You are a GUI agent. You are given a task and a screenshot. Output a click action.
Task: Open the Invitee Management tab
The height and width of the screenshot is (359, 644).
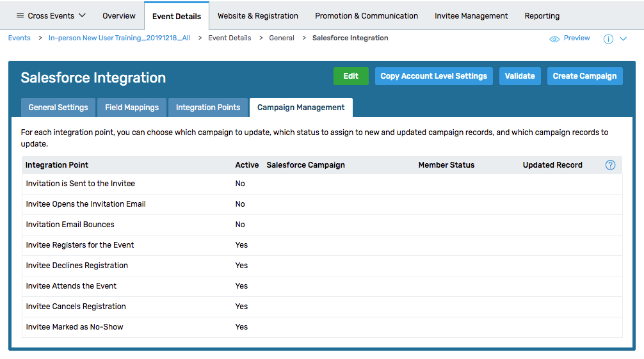471,15
